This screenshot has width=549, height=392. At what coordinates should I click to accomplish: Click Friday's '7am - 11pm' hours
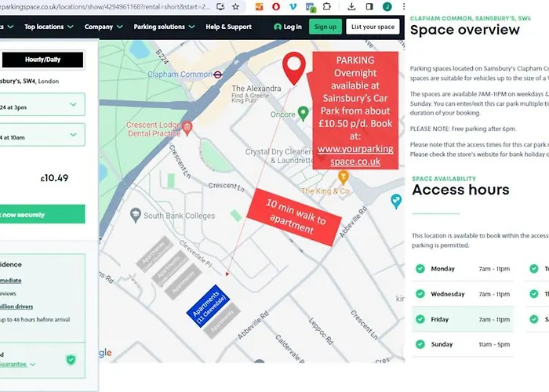(494, 320)
